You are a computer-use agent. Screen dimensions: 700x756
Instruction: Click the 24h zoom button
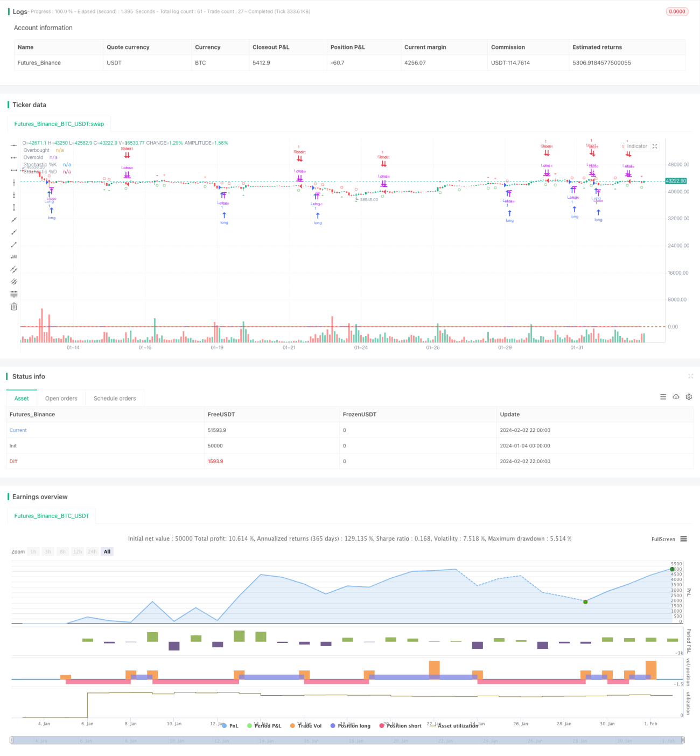pos(92,551)
